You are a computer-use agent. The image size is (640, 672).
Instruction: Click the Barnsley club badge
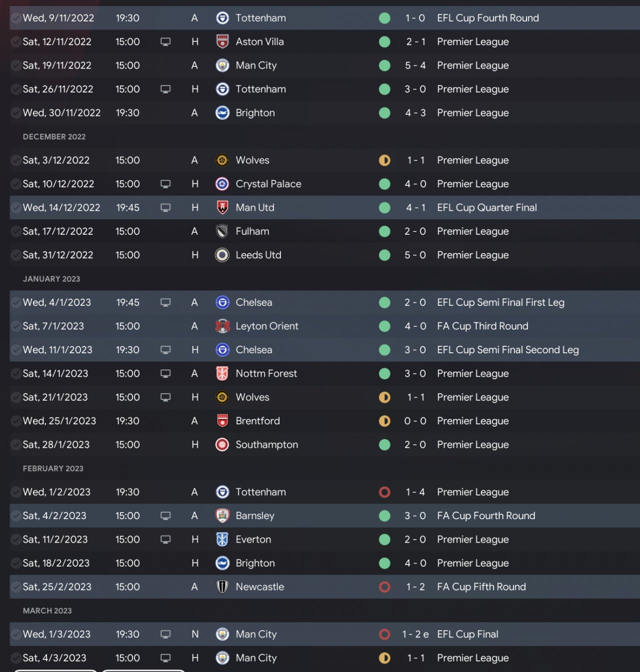click(222, 516)
